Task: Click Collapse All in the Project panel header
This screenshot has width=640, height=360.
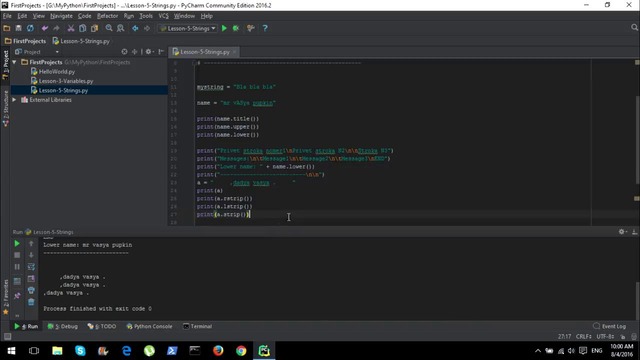Action: [134, 52]
